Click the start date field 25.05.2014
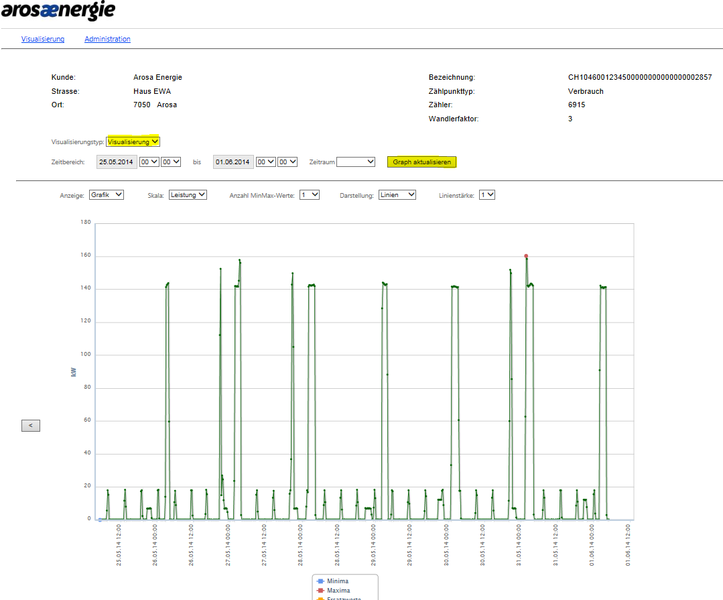Screen dimensions: 723x600 coord(116,161)
